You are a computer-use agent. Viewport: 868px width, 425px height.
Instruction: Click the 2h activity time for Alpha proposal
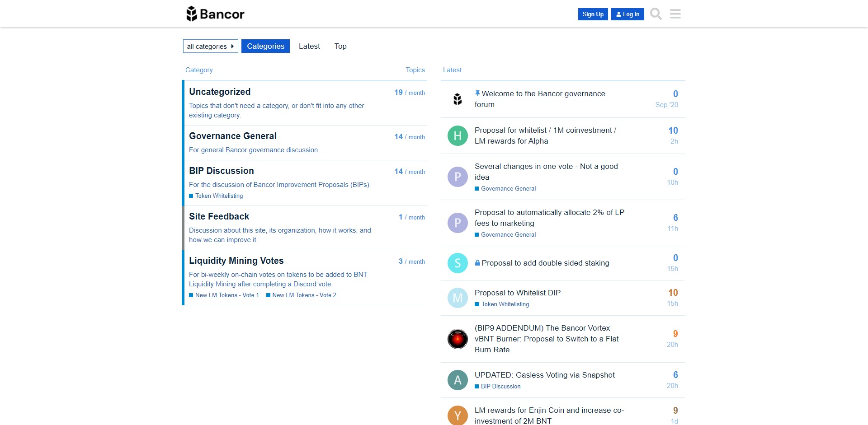674,141
